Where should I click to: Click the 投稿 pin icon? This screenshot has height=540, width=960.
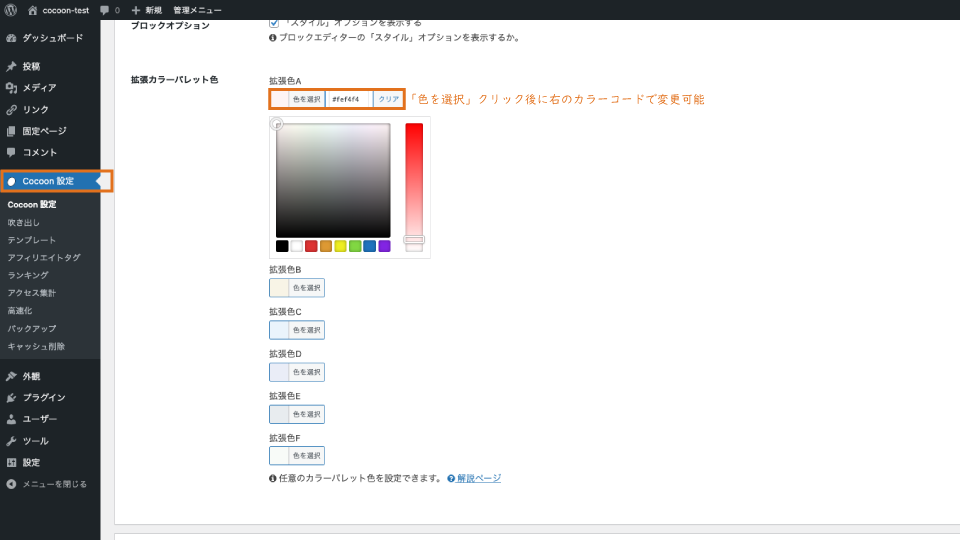11,66
